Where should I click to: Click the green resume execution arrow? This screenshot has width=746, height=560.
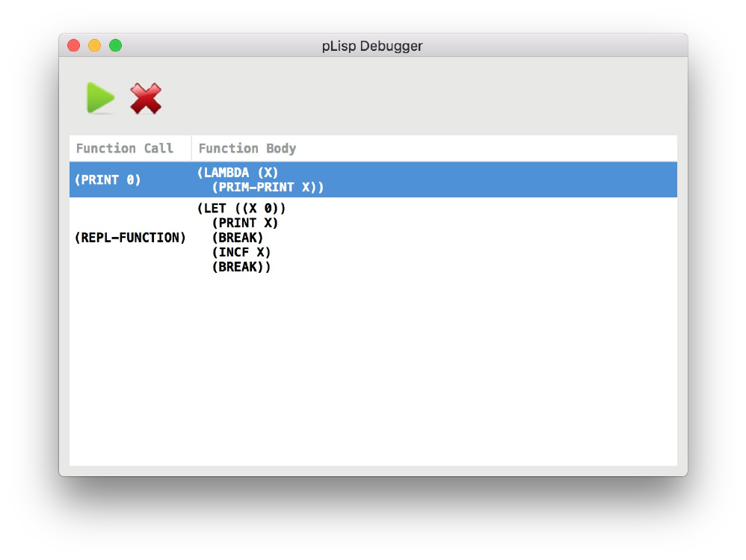[x=100, y=98]
